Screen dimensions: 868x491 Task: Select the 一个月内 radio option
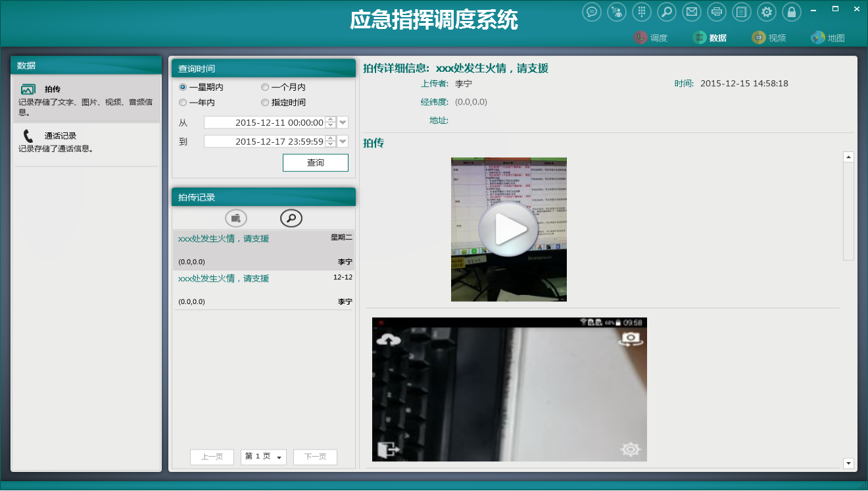pos(265,87)
